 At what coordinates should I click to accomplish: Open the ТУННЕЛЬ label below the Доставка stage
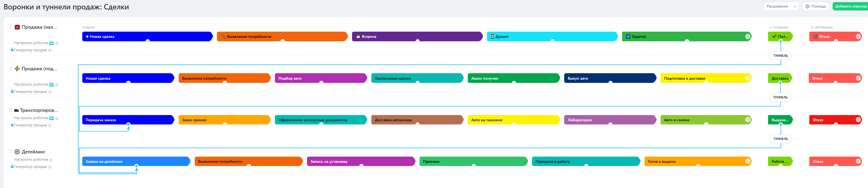780,97
